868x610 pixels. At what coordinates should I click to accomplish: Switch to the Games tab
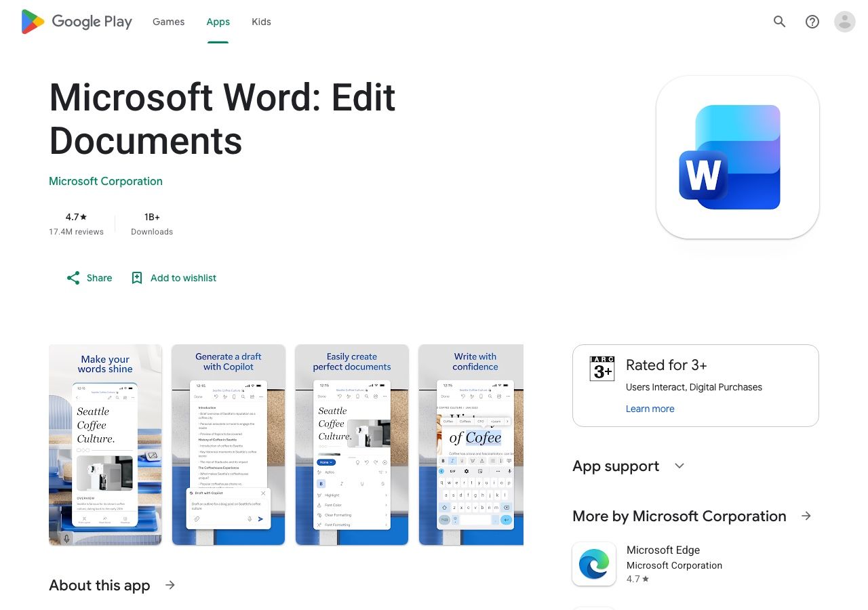tap(168, 22)
